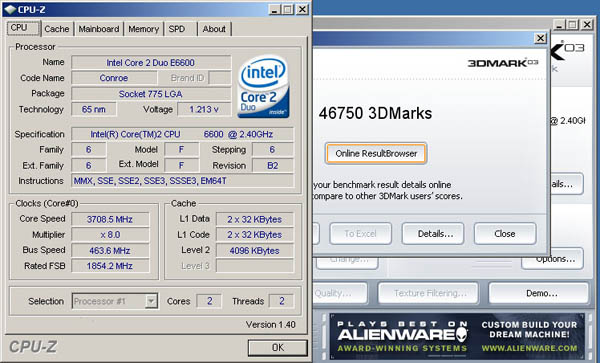The height and width of the screenshot is (363, 600).
Task: Launch Demo... in the 3DMark window
Action: 538,293
